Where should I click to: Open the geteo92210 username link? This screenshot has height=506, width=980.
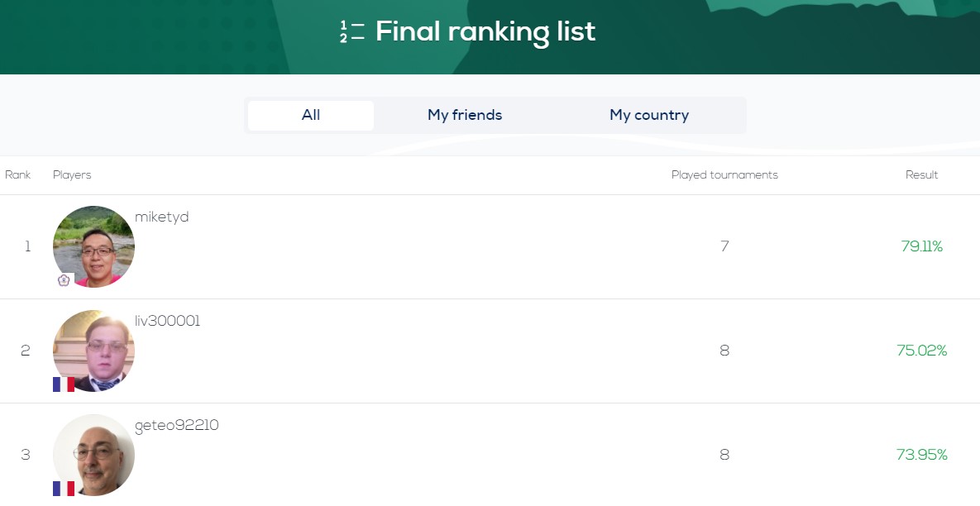(x=177, y=426)
